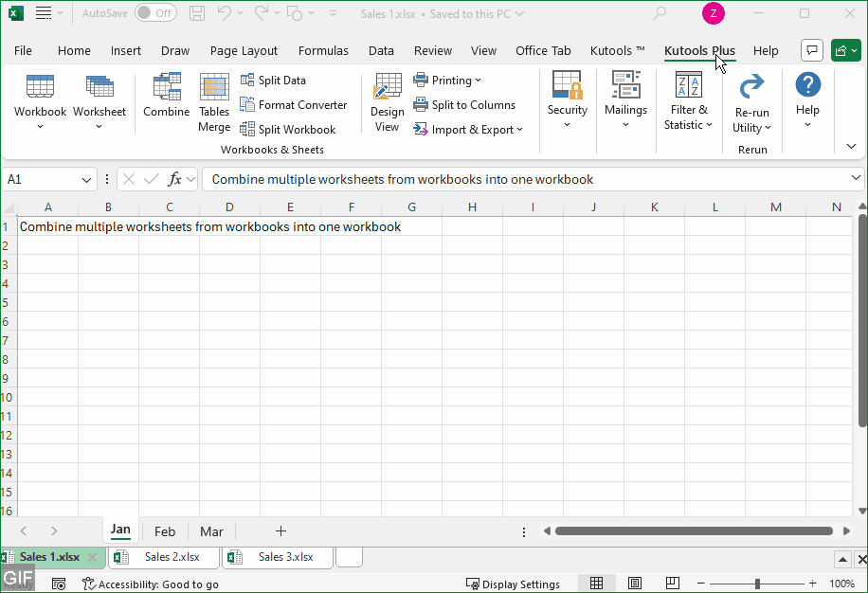Screen dimensions: 868x593
Task: Open the Comments pane icon
Action: tap(812, 50)
